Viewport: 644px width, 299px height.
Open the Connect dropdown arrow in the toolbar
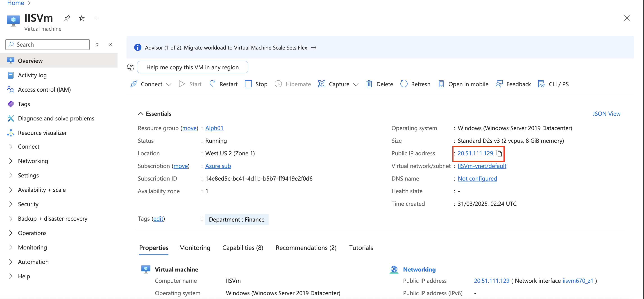169,84
